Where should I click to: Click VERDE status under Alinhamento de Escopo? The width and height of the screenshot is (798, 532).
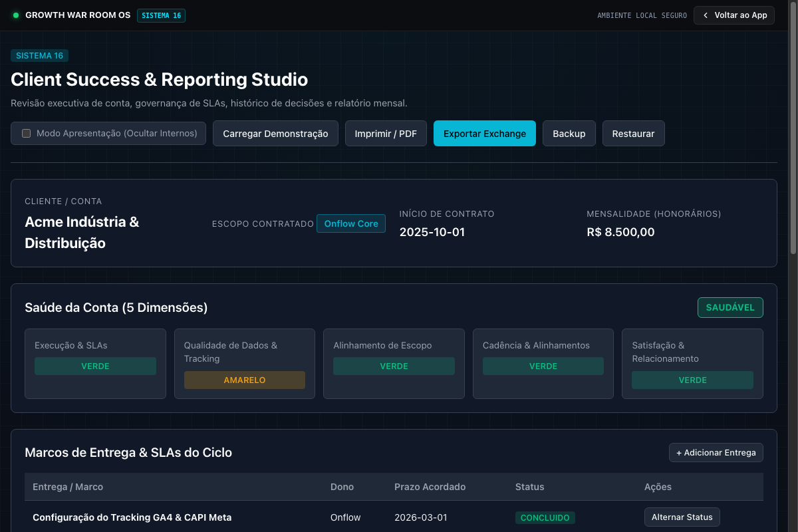[x=394, y=366]
